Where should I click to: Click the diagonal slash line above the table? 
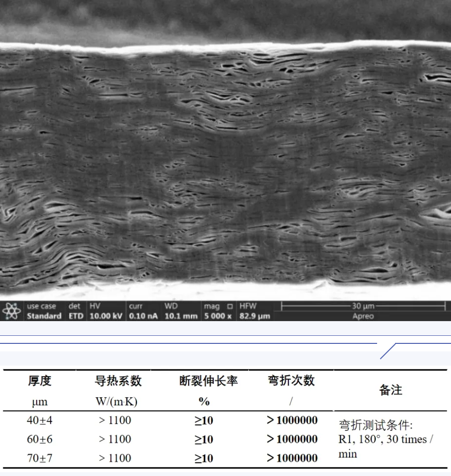(388, 351)
